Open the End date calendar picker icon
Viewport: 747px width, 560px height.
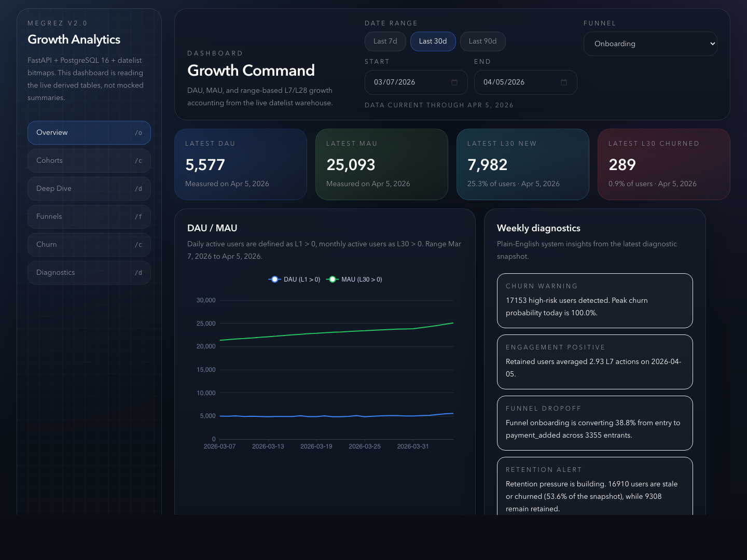[564, 82]
